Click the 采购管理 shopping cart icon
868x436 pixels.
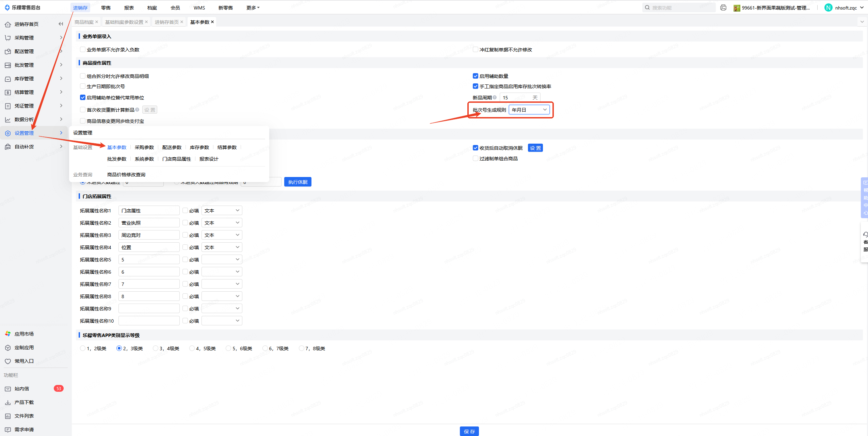coord(8,38)
